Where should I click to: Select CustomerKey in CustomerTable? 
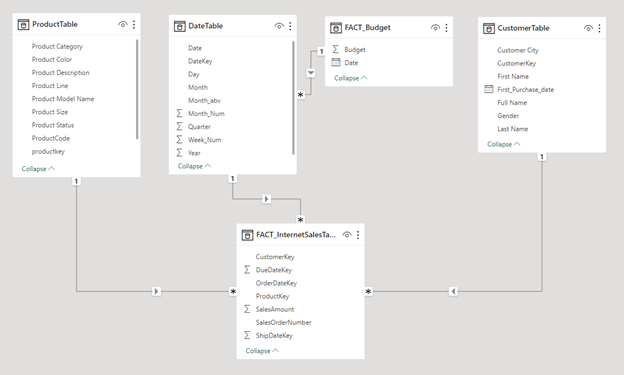[517, 63]
